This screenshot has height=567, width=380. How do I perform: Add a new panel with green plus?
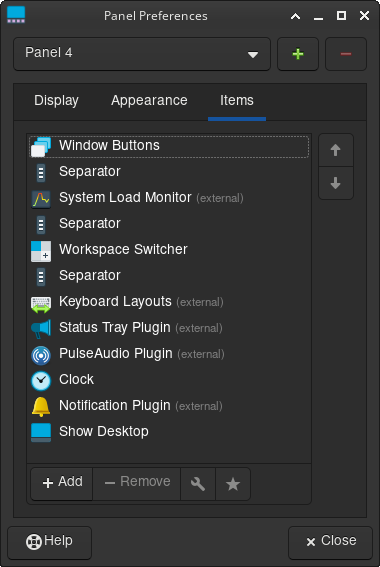point(298,54)
